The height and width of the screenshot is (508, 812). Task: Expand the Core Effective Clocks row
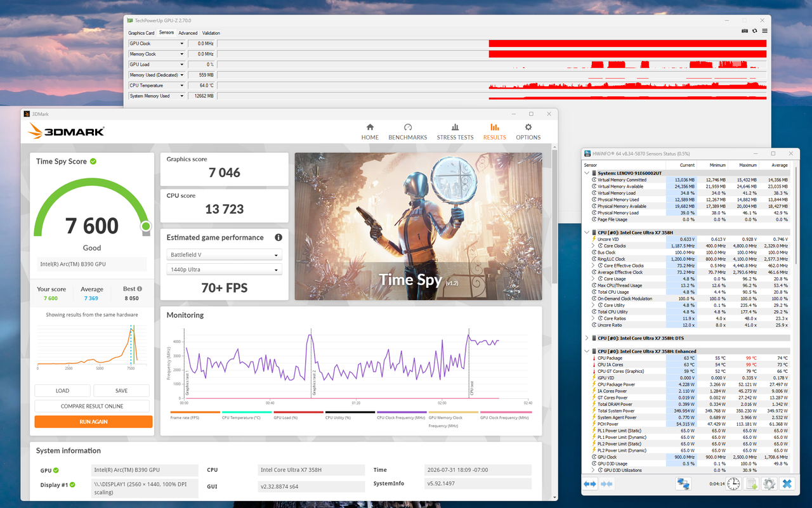[x=593, y=266]
